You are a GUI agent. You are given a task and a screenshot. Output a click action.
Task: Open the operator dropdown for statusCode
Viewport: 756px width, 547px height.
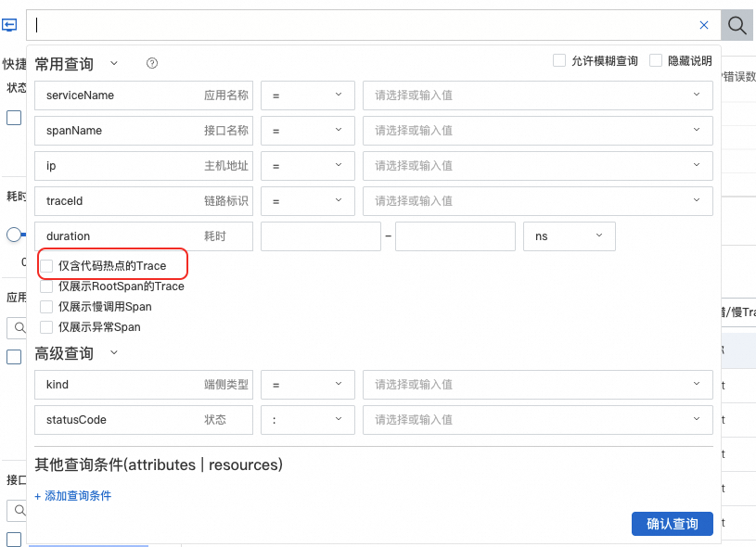[308, 420]
